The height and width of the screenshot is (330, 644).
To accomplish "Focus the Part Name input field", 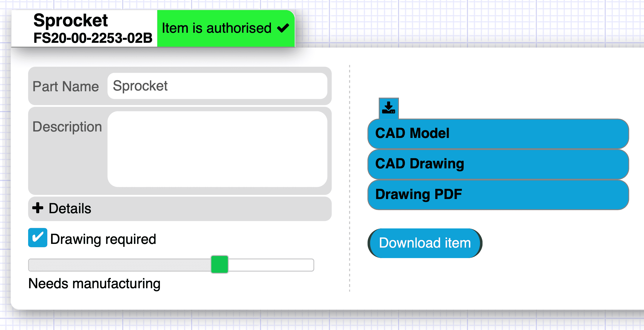I will coord(218,86).
